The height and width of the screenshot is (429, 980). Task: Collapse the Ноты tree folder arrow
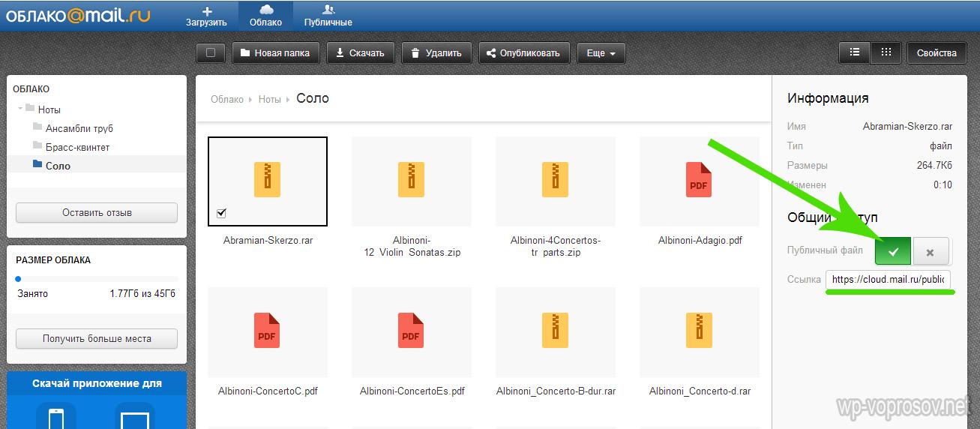point(20,109)
